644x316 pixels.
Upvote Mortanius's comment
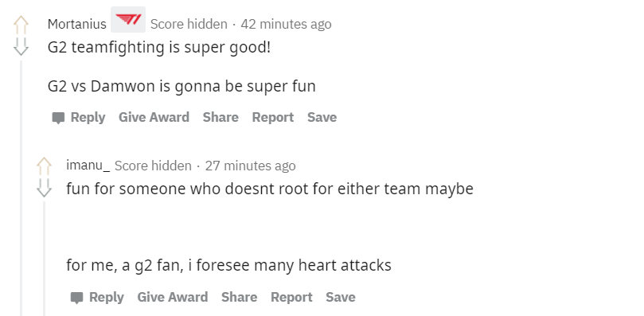coord(21,25)
